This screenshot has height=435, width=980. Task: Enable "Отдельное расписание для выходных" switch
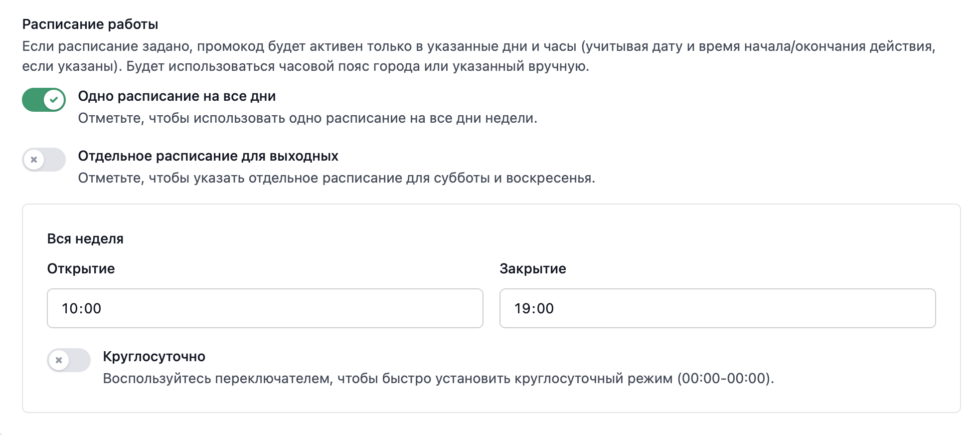coord(43,160)
